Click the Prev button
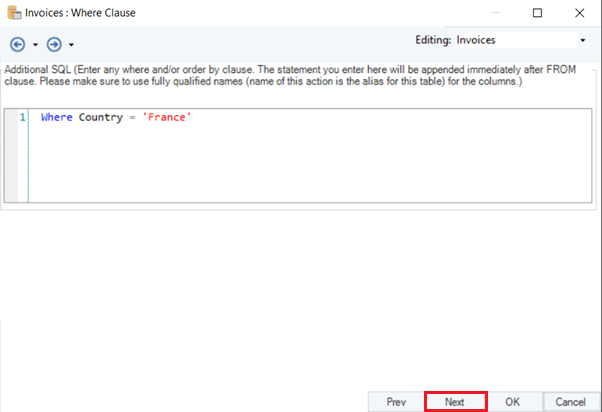602x412 pixels. 396,402
